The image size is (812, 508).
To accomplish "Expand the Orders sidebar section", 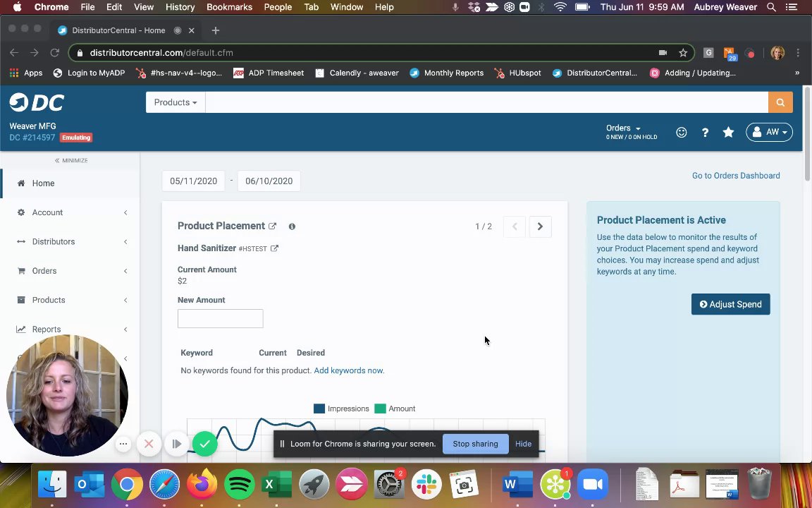I will coord(70,271).
